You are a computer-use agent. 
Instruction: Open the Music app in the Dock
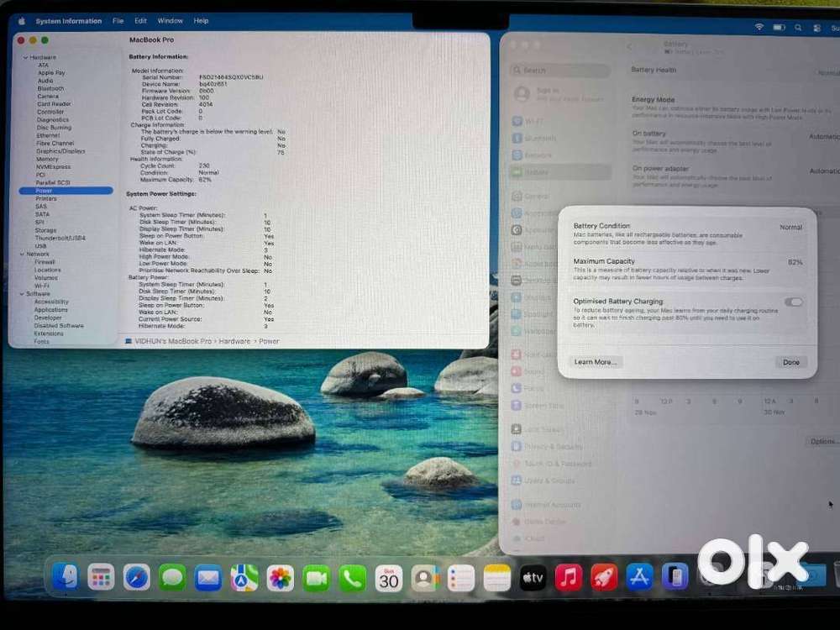[x=569, y=578]
